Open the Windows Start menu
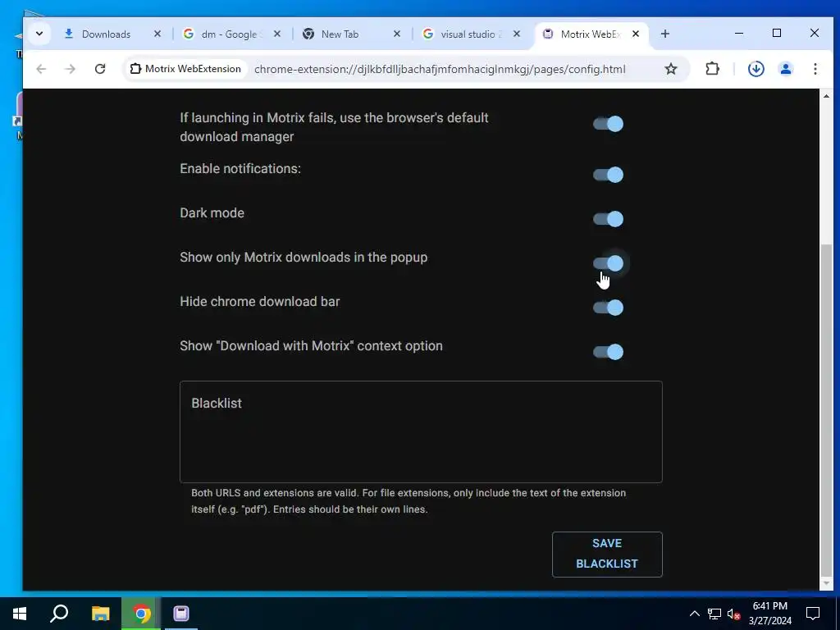The height and width of the screenshot is (630, 840). point(20,614)
